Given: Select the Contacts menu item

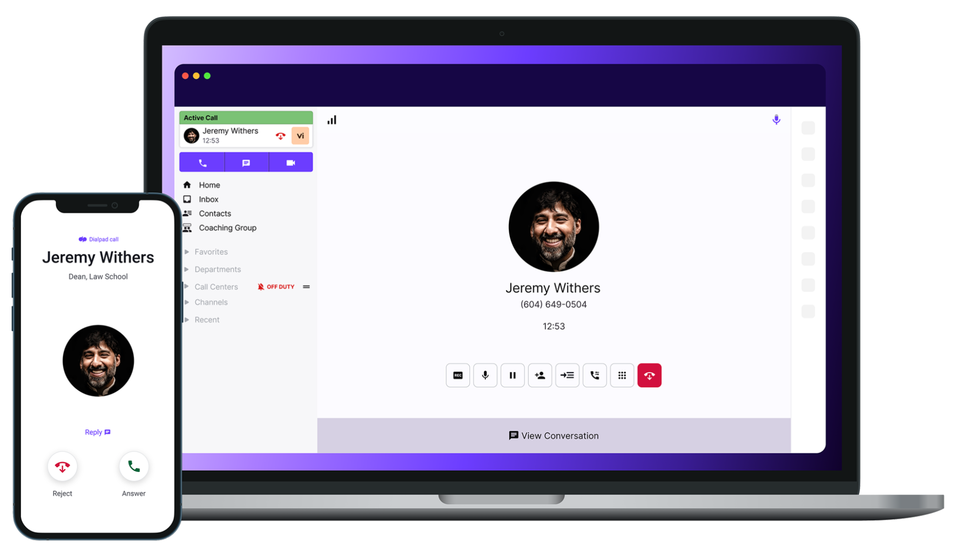Looking at the screenshot, I should 215,213.
